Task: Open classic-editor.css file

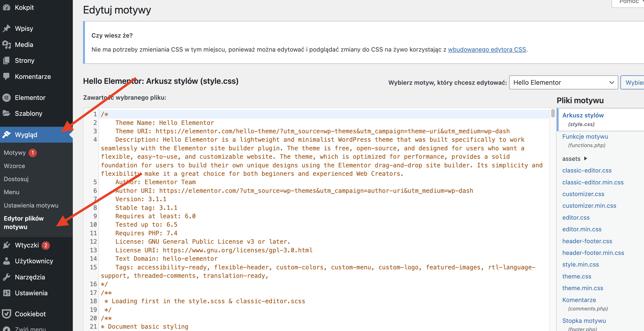Action: point(587,170)
